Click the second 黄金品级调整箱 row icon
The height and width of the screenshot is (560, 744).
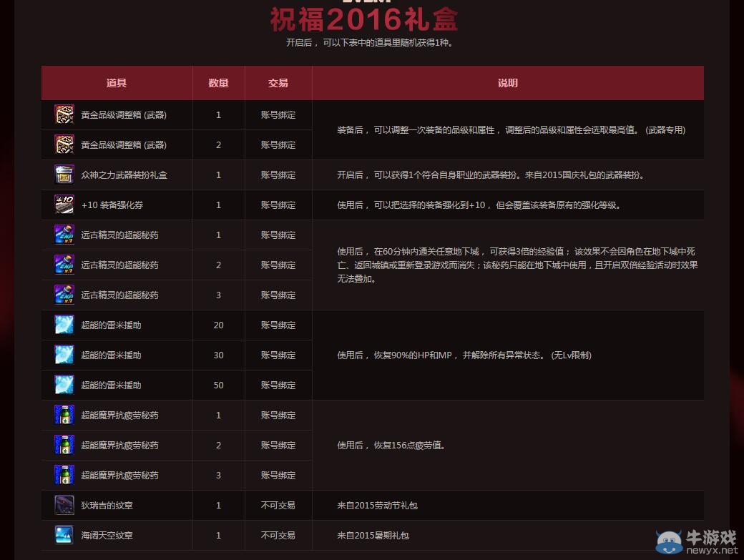(64, 144)
